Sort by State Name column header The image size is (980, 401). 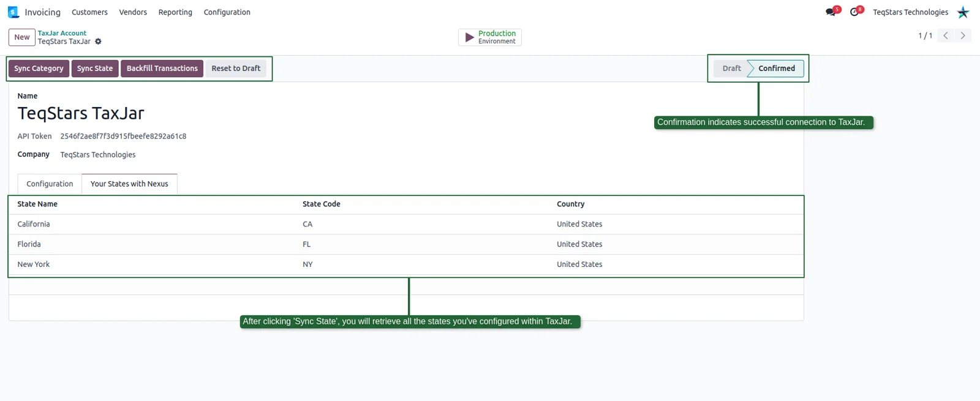[37, 204]
